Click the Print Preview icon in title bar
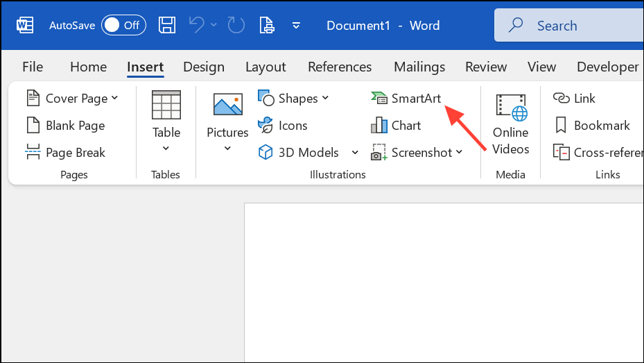Screen dimensions: 644x363 point(267,26)
